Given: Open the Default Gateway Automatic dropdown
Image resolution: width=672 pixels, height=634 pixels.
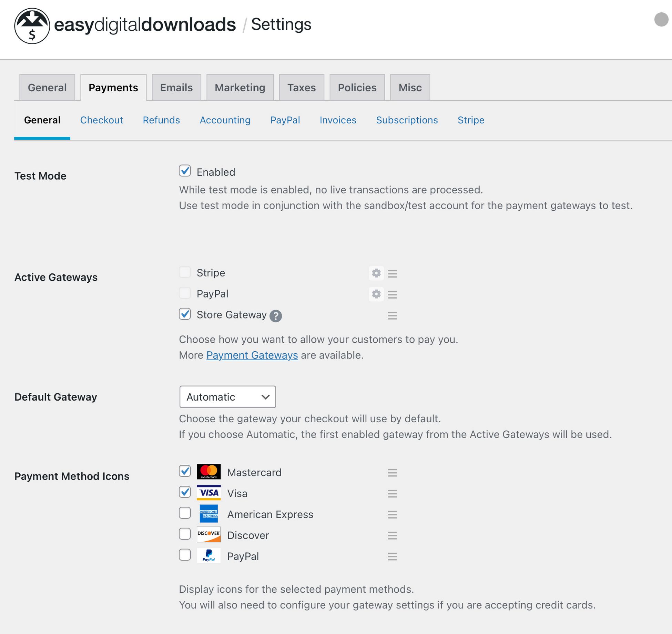Looking at the screenshot, I should tap(228, 397).
